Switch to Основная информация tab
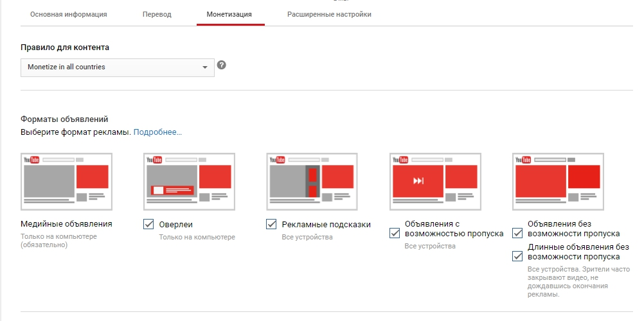The height and width of the screenshot is (321, 644). (x=69, y=14)
